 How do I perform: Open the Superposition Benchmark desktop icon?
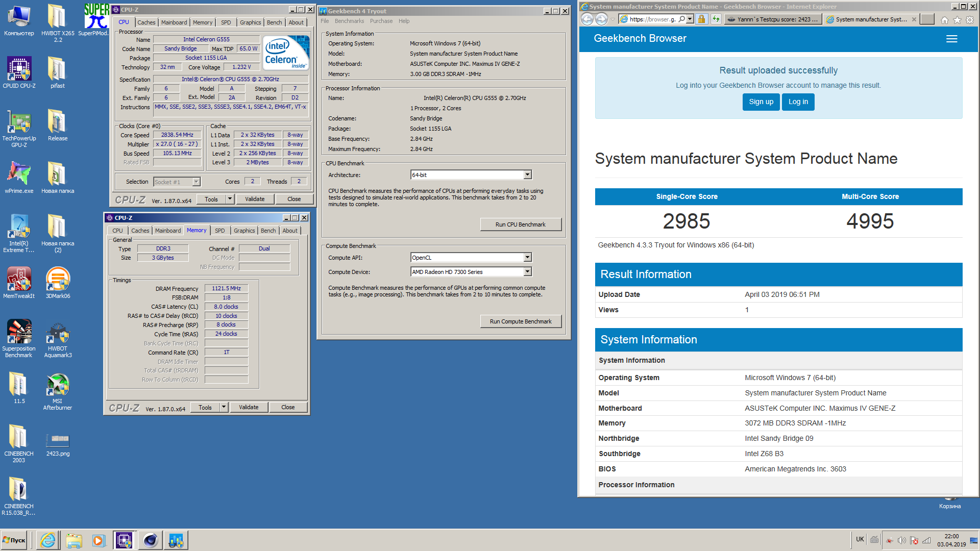pos(19,338)
